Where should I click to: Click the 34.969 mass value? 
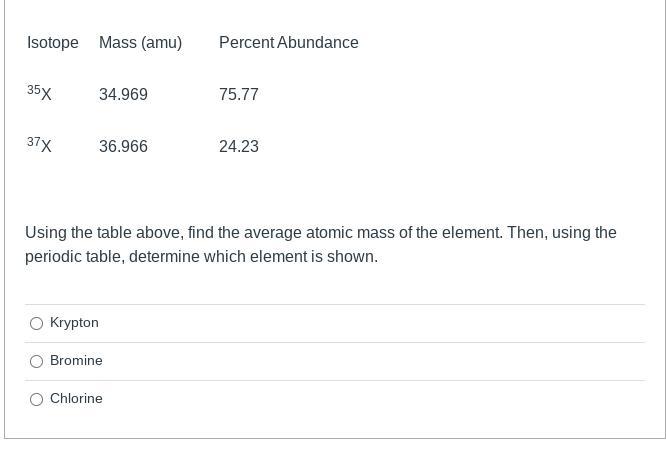pos(123,95)
